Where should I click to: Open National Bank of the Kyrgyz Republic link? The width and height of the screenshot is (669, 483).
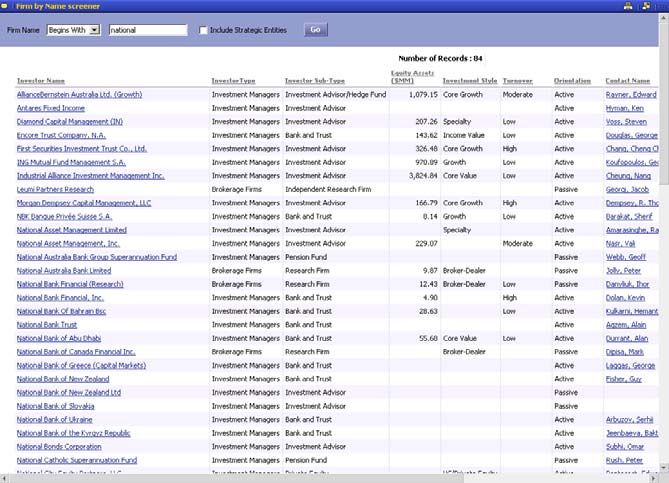73,434
